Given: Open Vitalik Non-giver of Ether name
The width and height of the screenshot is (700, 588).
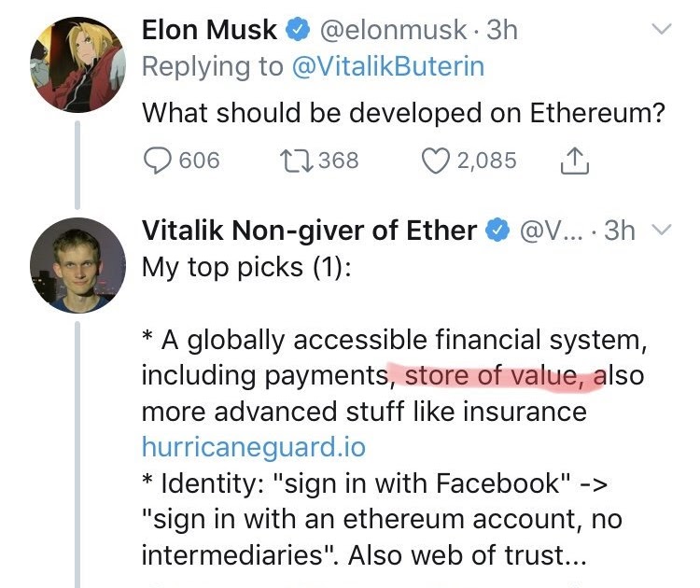Looking at the screenshot, I should [x=309, y=231].
